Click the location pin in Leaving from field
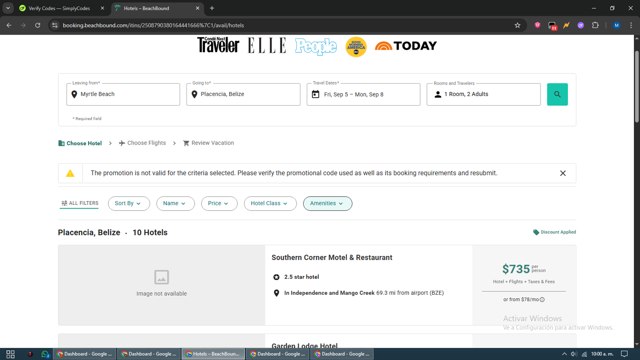 pyautogui.click(x=74, y=94)
